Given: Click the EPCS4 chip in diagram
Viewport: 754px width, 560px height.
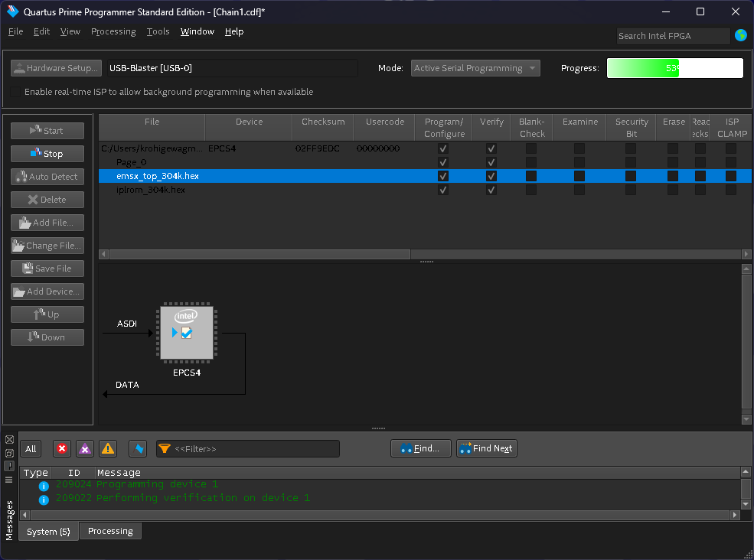Looking at the screenshot, I should tap(187, 333).
